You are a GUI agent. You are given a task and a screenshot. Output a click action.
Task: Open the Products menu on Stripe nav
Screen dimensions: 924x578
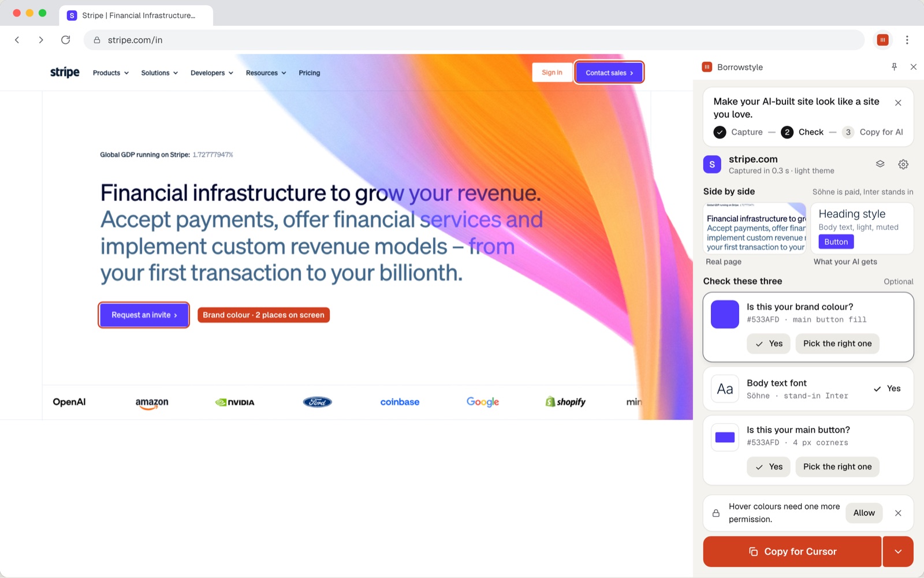click(111, 73)
